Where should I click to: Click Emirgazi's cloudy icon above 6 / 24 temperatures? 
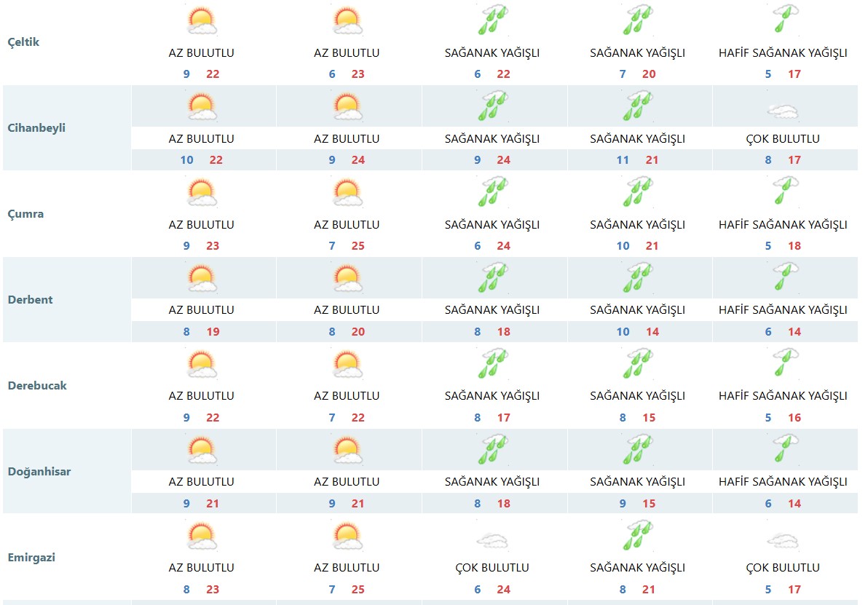(492, 540)
